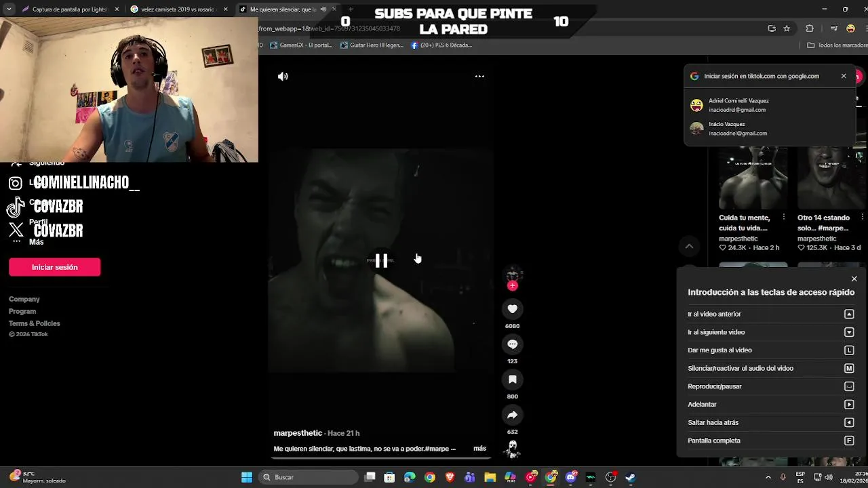Pause the video with the center pause button

coord(382,261)
